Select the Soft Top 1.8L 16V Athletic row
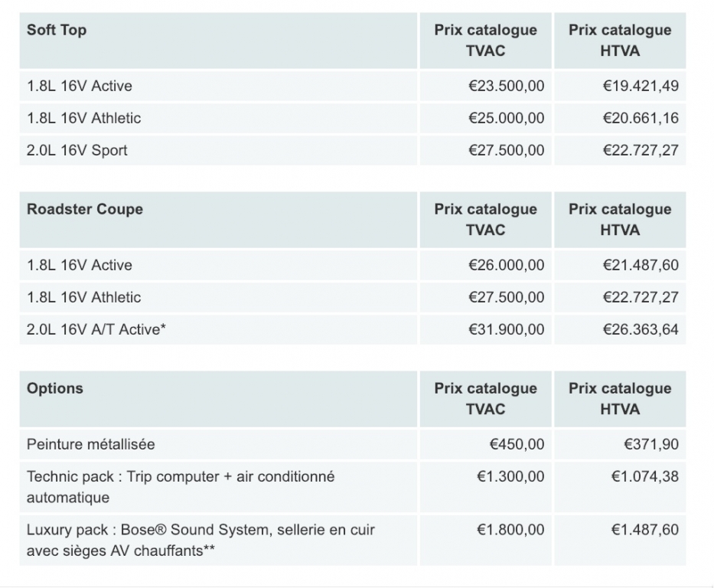The width and height of the screenshot is (714, 588). coord(353,119)
